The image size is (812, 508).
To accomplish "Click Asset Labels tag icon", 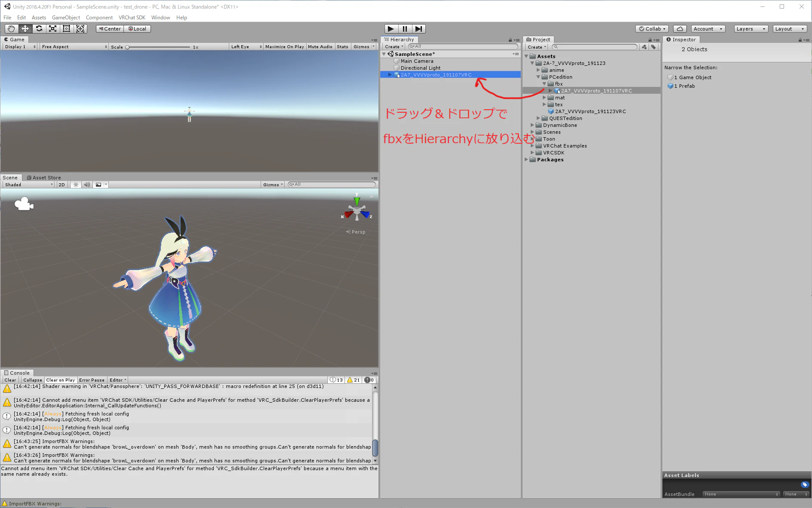I will pyautogui.click(x=805, y=484).
